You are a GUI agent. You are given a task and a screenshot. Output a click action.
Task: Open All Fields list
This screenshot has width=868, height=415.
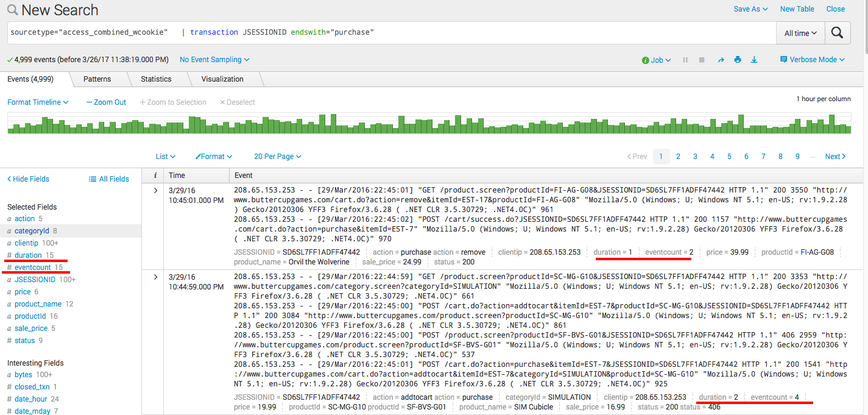click(108, 179)
